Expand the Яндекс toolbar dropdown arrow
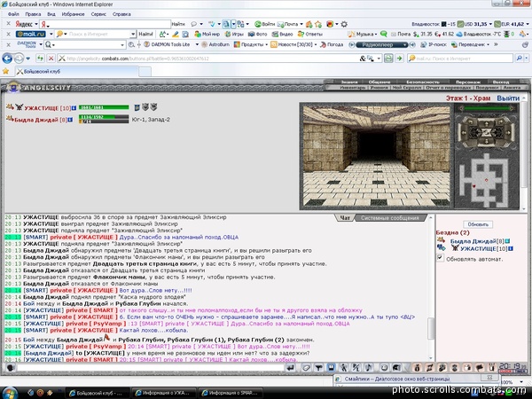Viewport: 532px width, 399px height. tap(36, 24)
